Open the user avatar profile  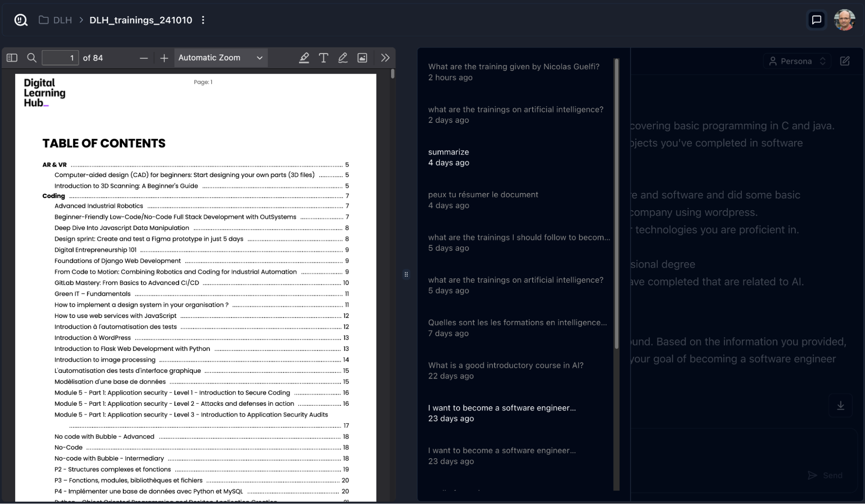coord(844,20)
